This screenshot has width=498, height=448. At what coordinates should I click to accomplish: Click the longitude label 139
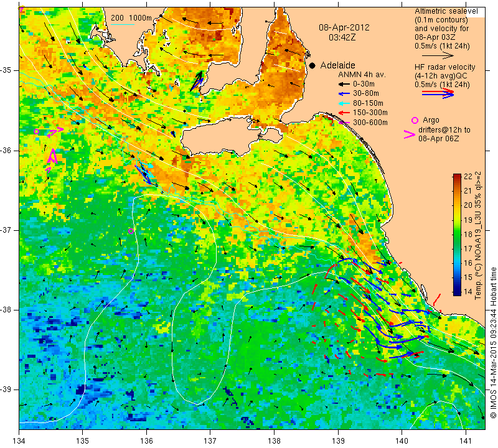coord(338,441)
